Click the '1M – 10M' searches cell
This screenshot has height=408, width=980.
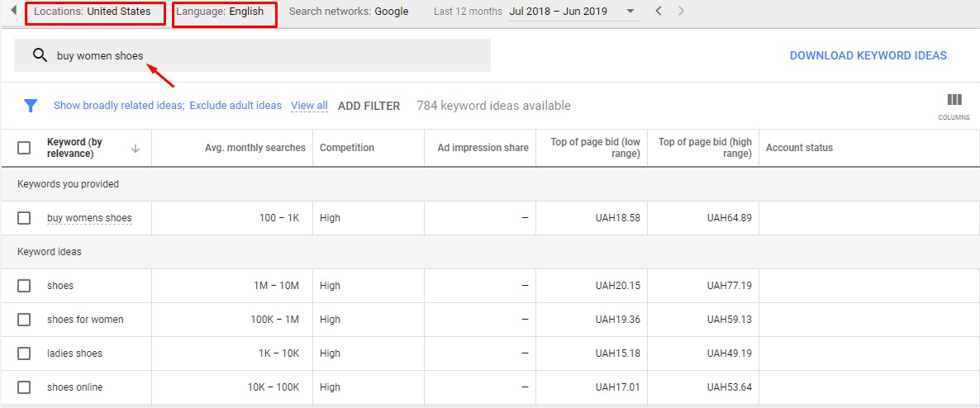click(x=276, y=286)
